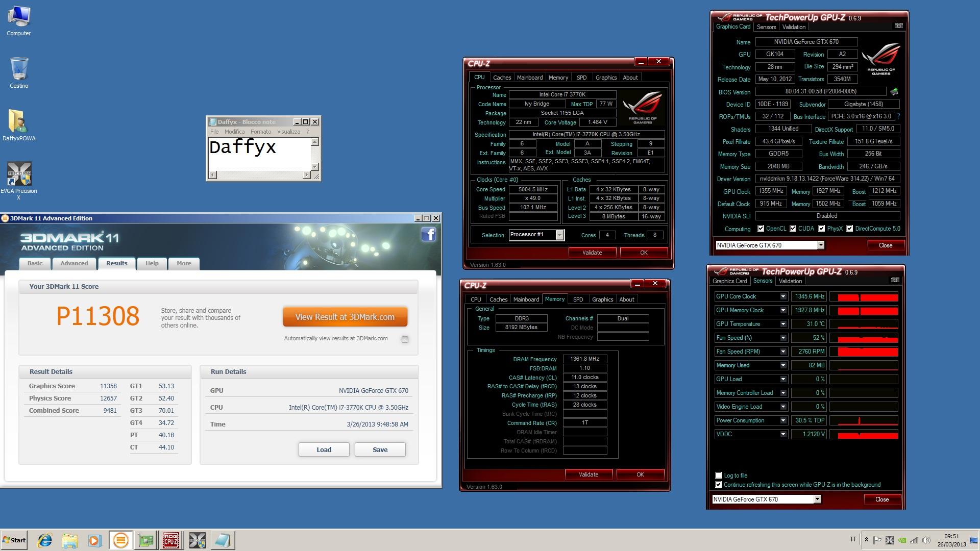The width and height of the screenshot is (980, 551).
Task: Toggle the OpenCL checkbox in GPU-Z
Action: [761, 229]
